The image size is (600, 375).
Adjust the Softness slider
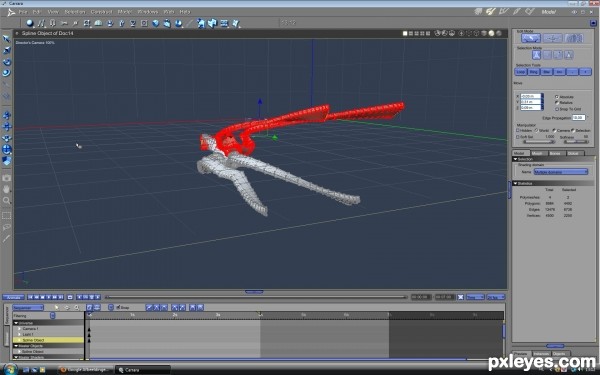576,142
